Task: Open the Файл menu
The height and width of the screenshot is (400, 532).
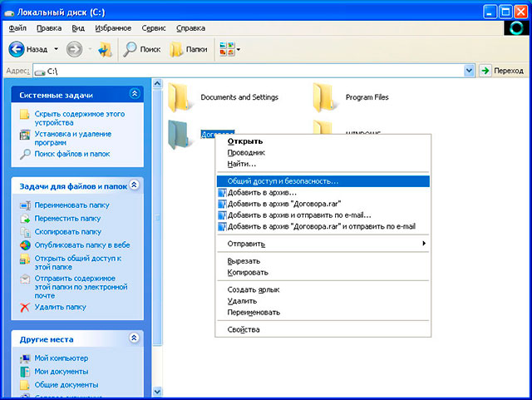Action: [17, 28]
